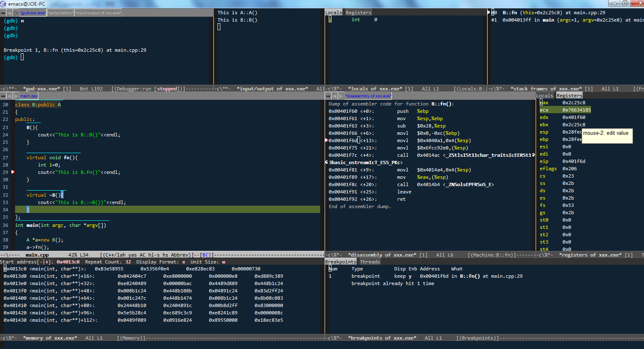Image resolution: width=644 pixels, height=349 pixels.
Task: Toggle enabled flag y for breakpoint 1
Action: tap(410, 276)
